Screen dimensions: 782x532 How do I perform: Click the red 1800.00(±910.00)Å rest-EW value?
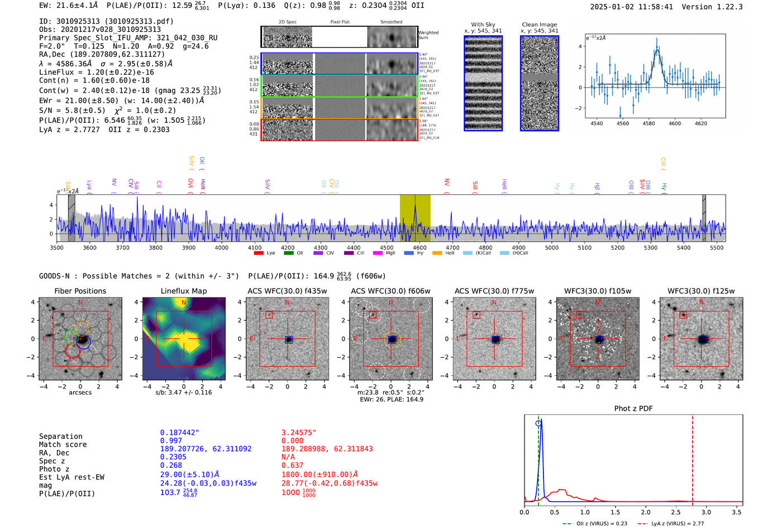320,475
